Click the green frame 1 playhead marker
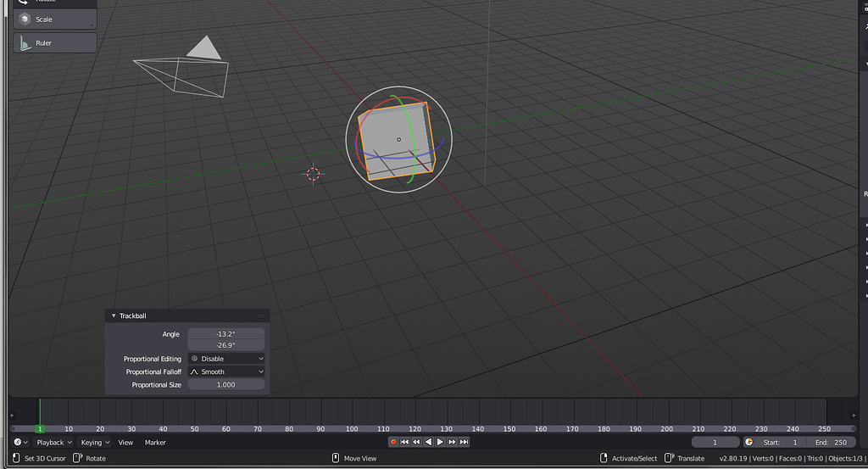 pos(40,428)
